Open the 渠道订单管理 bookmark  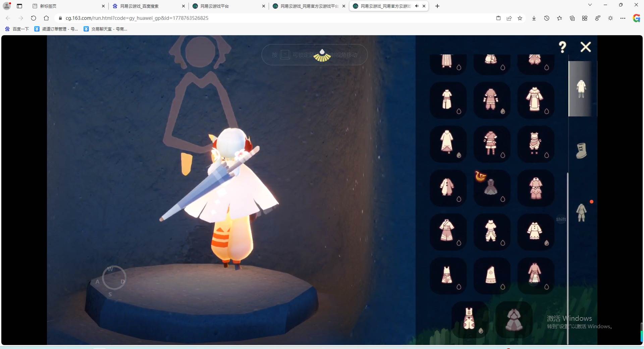pos(56,29)
